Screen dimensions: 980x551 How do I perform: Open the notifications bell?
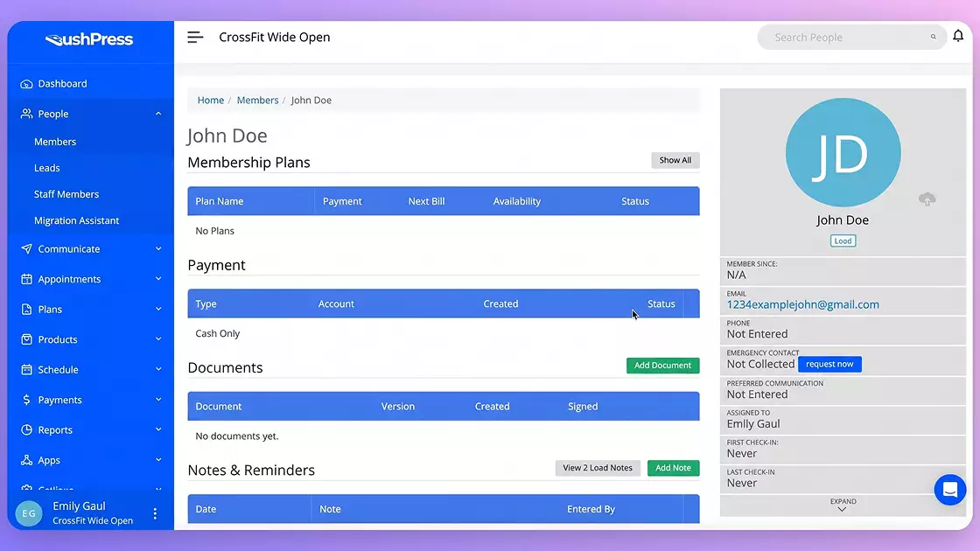957,36
